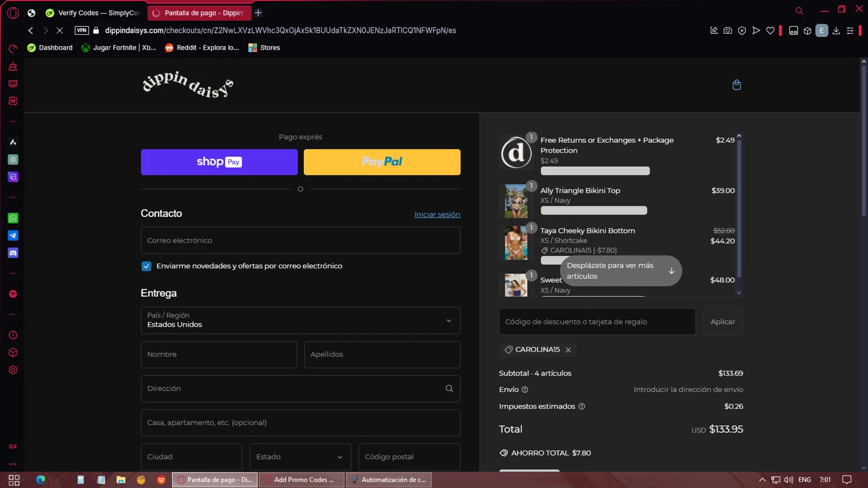Viewport: 868px width, 488px height.
Task: Toggle the VPN badge in address bar
Action: click(x=82, y=31)
